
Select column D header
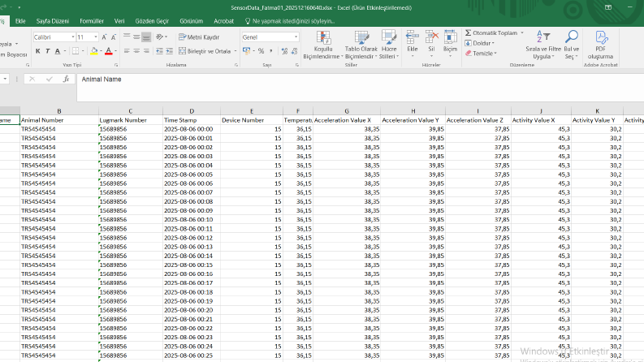pos(192,111)
